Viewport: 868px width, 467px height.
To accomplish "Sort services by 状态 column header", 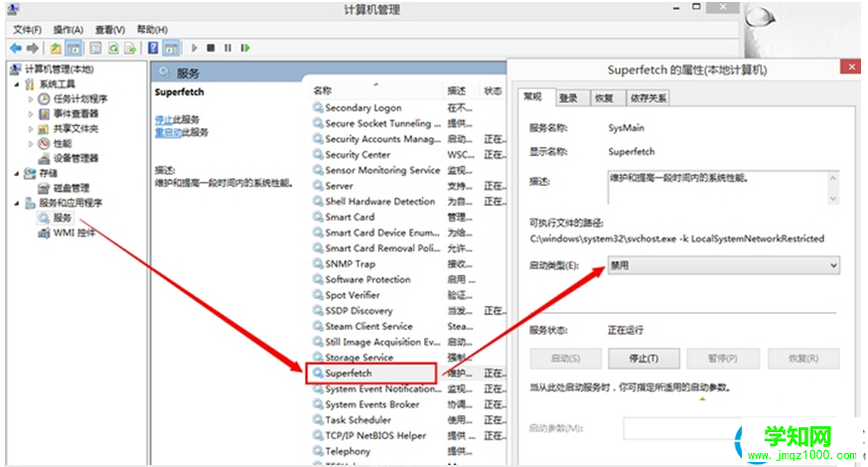I will coord(493,90).
